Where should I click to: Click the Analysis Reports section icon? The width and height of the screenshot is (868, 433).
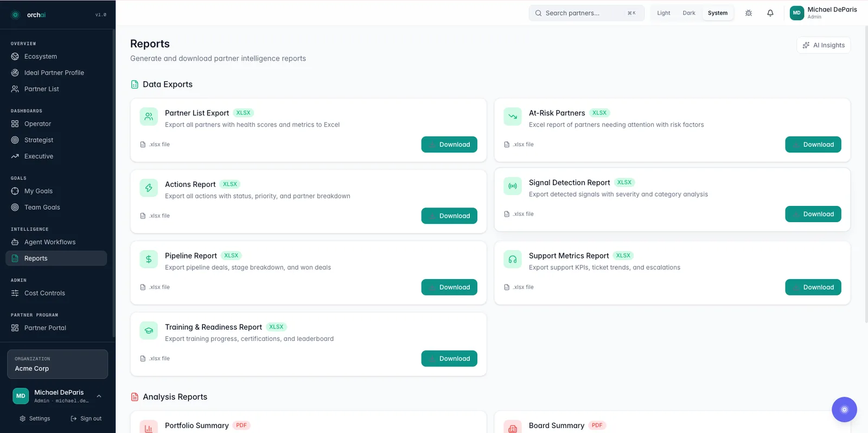(x=135, y=397)
